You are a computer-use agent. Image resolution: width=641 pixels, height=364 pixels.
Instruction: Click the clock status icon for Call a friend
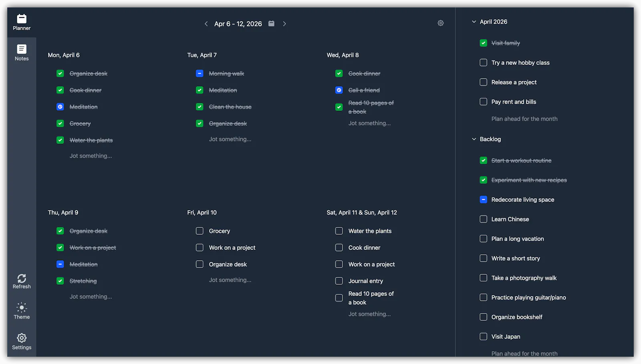[339, 90]
